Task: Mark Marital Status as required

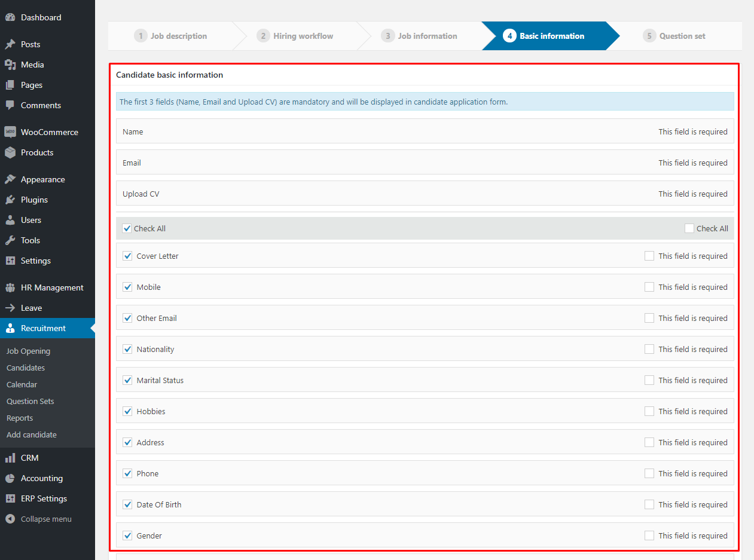Action: point(649,380)
